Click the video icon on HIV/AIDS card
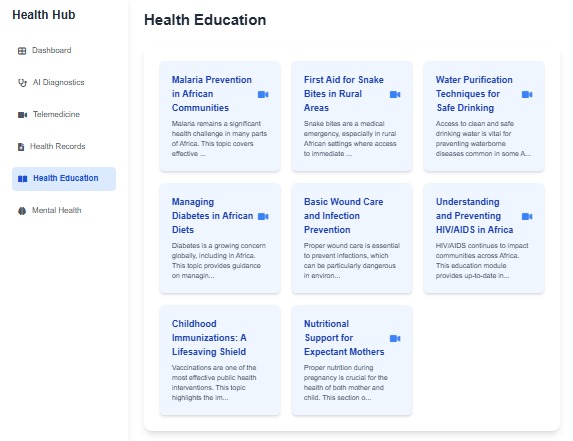 point(527,217)
